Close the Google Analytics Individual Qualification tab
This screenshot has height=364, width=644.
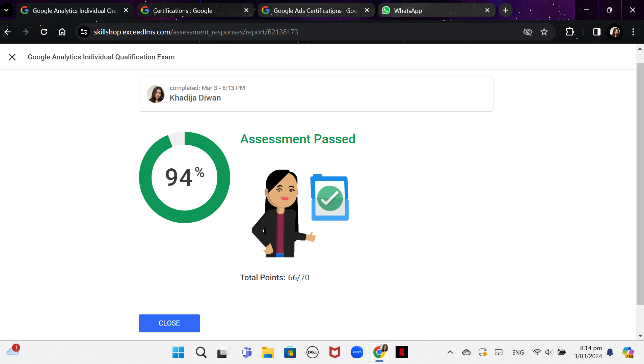(126, 10)
